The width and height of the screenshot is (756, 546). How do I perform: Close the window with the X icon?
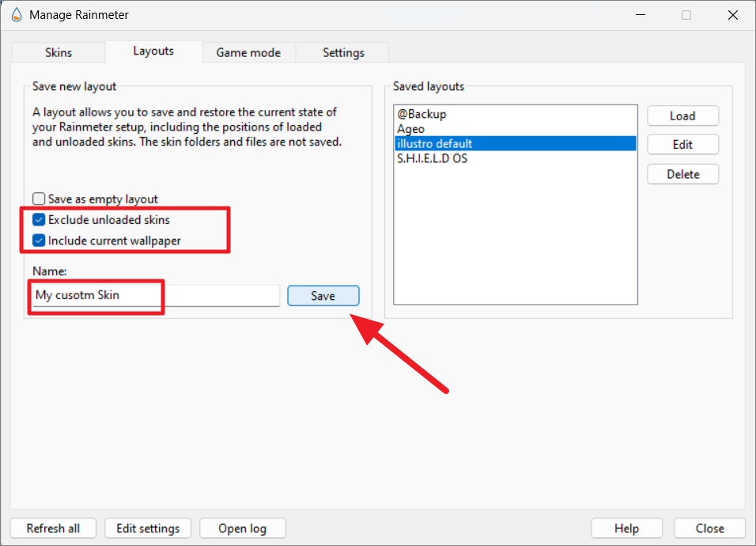coord(733,15)
